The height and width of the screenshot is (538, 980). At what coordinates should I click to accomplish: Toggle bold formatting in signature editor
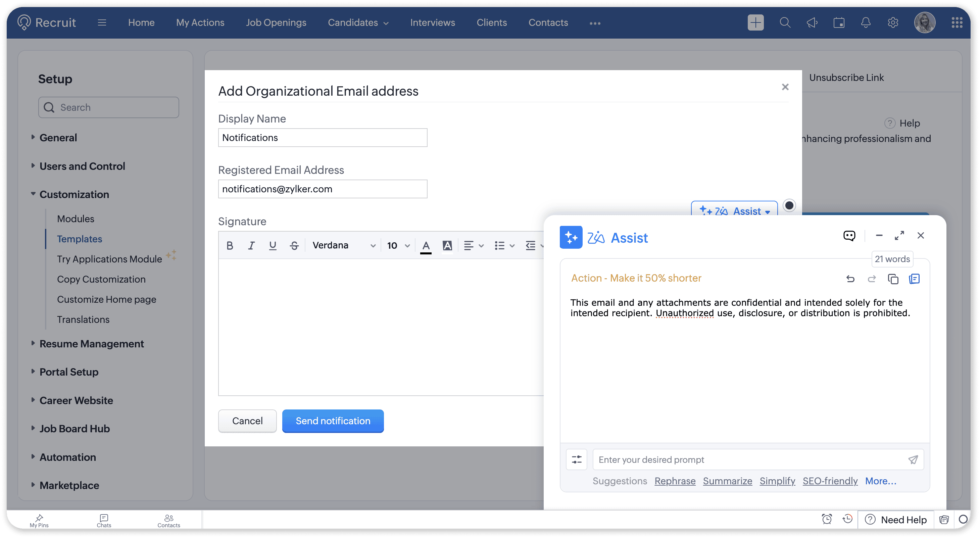click(x=230, y=245)
